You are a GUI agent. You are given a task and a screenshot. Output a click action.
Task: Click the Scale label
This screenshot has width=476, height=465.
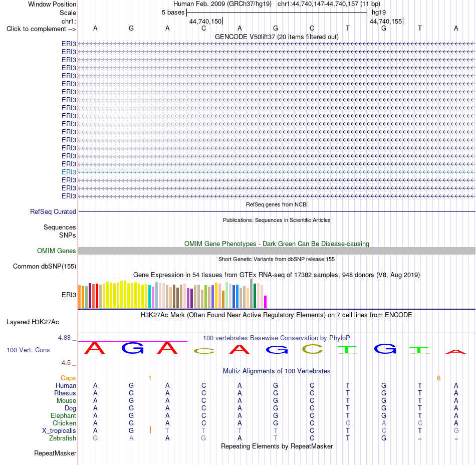tap(68, 13)
